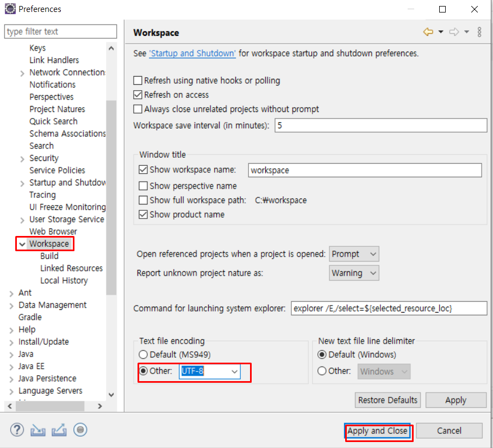The image size is (493, 448).
Task: Click Restore Defaults button
Action: tap(388, 400)
